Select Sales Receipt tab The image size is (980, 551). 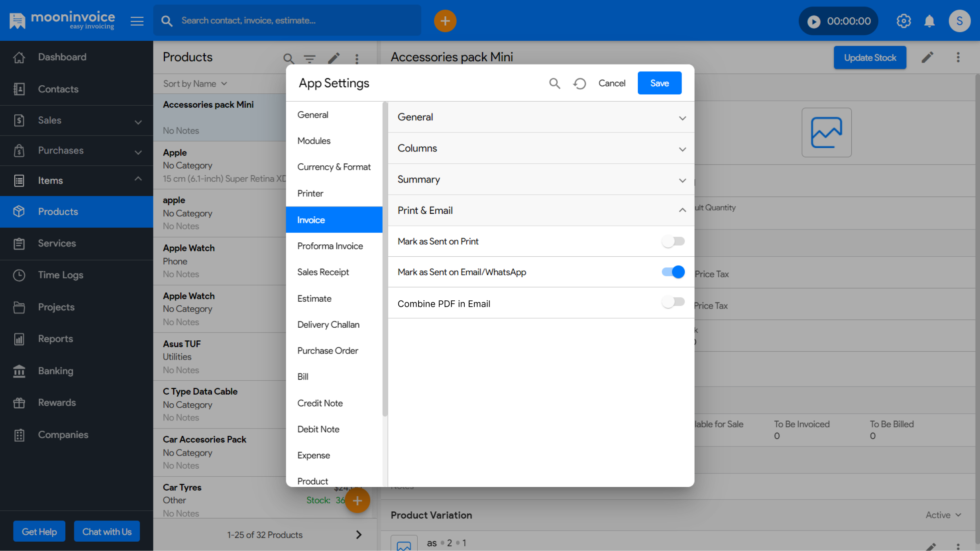pyautogui.click(x=334, y=272)
